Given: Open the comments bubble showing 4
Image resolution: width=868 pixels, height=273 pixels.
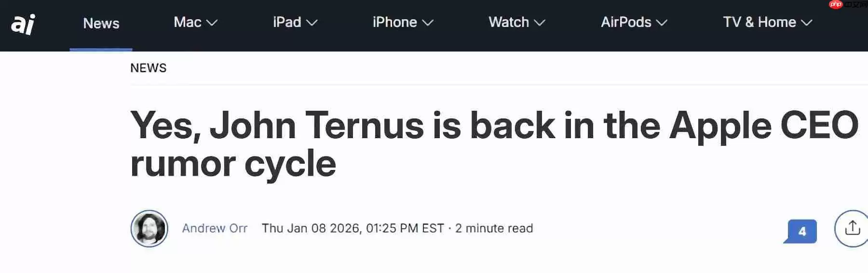Looking at the screenshot, I should click(801, 232).
